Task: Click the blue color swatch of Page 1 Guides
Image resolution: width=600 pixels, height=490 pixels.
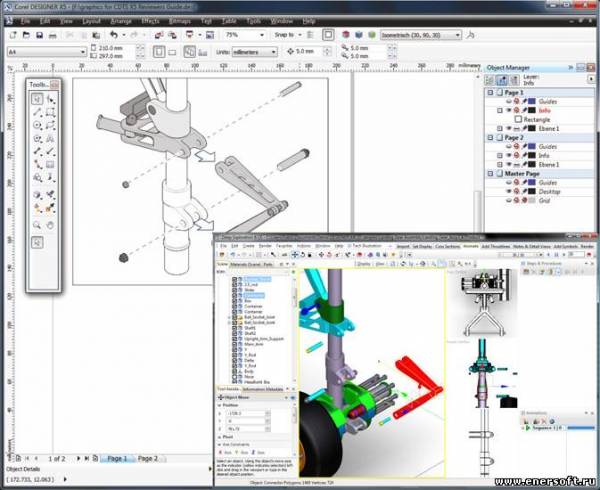Action: point(532,101)
